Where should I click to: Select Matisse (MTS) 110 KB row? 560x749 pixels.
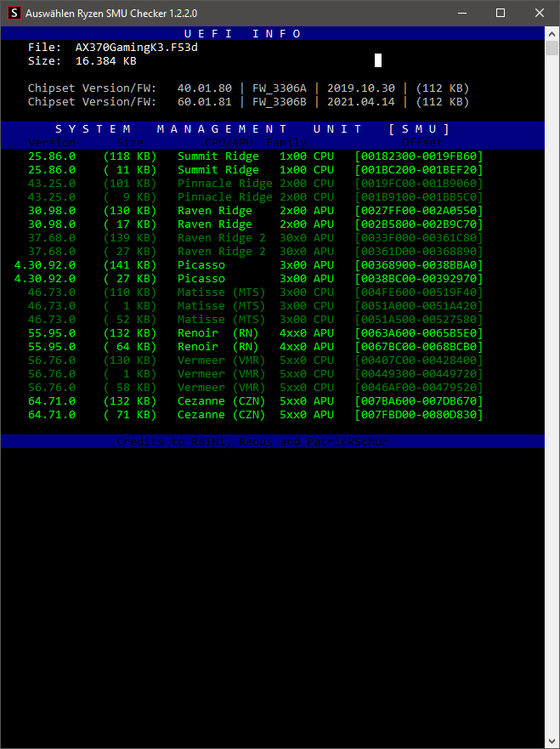tap(256, 292)
